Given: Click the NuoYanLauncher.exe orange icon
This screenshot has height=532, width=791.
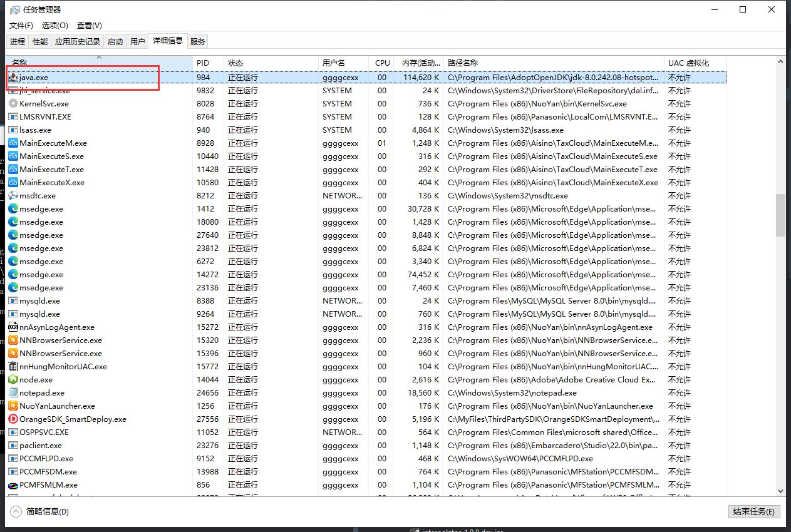Looking at the screenshot, I should 13,406.
